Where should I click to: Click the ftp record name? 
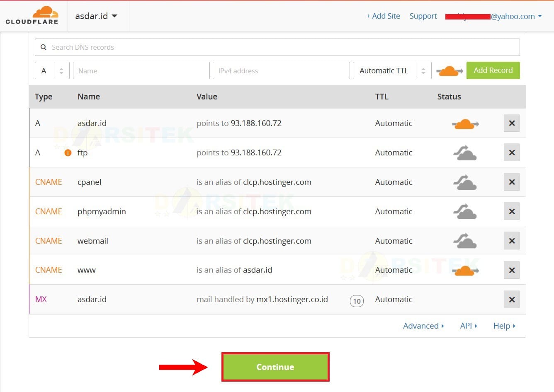tap(83, 152)
